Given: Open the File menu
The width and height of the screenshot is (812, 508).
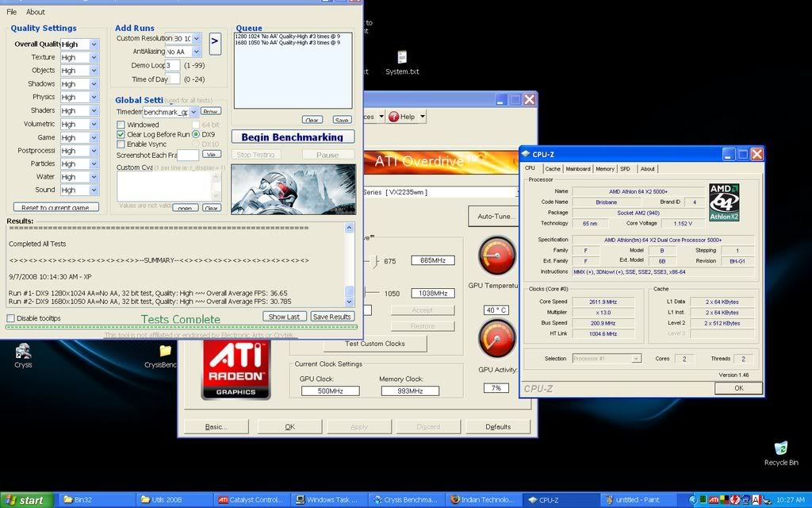Looking at the screenshot, I should tap(11, 11).
